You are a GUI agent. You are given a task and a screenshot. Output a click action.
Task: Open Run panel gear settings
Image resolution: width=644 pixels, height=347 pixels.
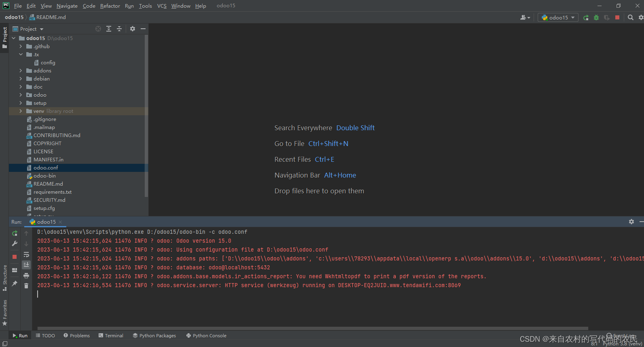pos(631,222)
